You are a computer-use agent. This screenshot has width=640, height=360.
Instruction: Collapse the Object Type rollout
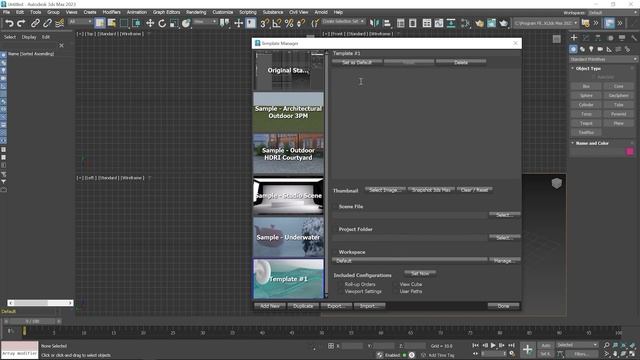pyautogui.click(x=588, y=69)
